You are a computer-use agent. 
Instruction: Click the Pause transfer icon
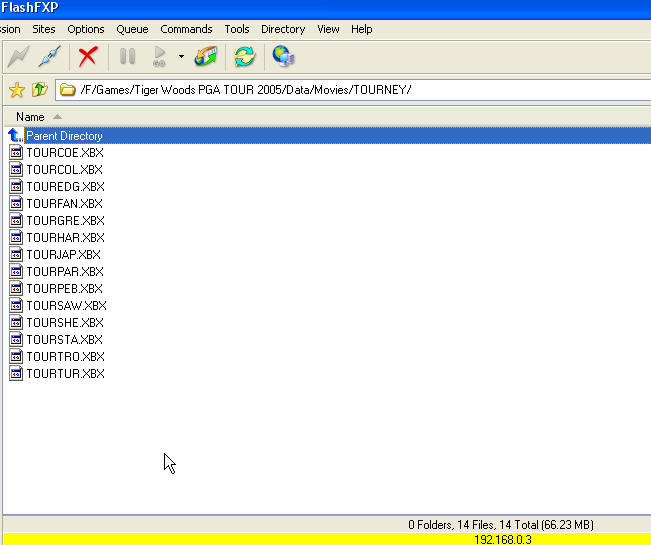[x=127, y=56]
